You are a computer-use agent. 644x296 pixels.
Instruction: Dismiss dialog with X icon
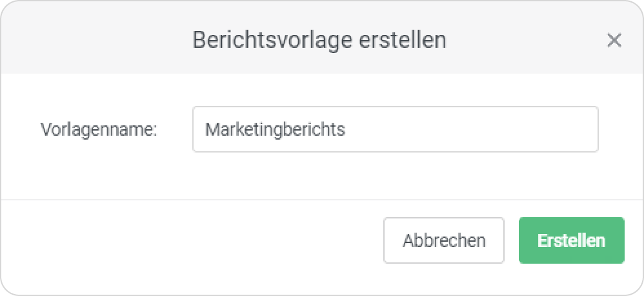[614, 40]
